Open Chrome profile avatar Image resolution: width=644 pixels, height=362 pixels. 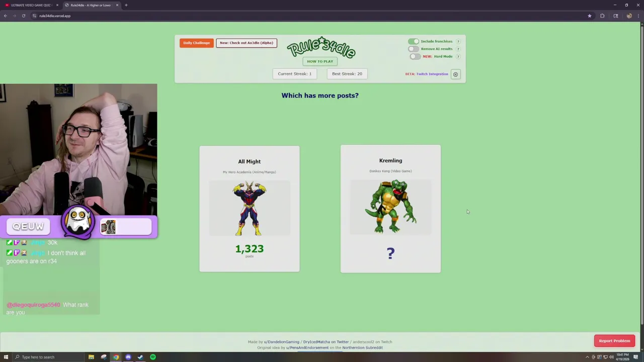pyautogui.click(x=629, y=16)
